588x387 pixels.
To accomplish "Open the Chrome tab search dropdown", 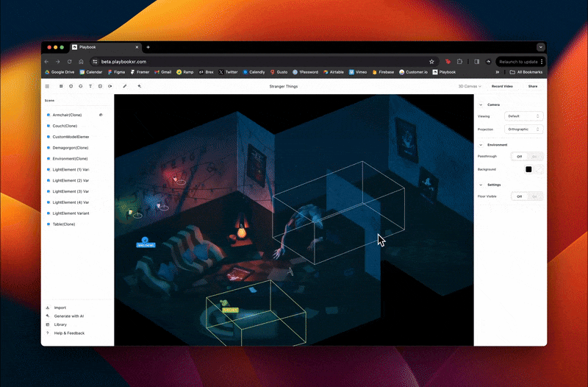I will click(x=540, y=47).
